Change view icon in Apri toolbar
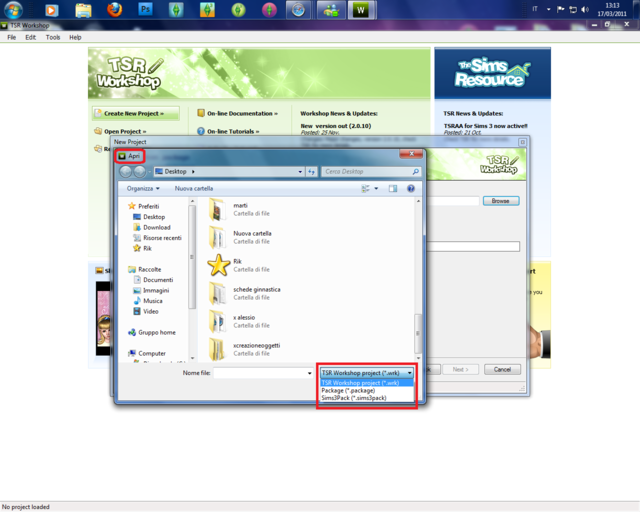This screenshot has width=640, height=512. tap(365, 189)
